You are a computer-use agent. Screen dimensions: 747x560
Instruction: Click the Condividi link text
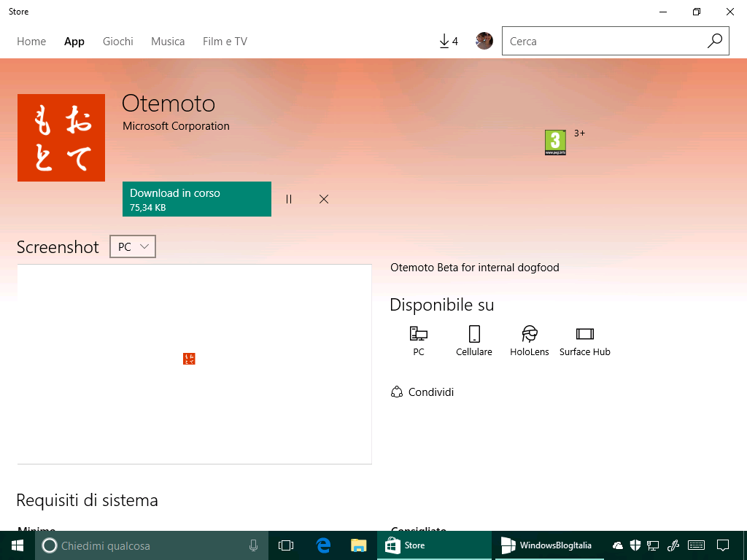431,392
